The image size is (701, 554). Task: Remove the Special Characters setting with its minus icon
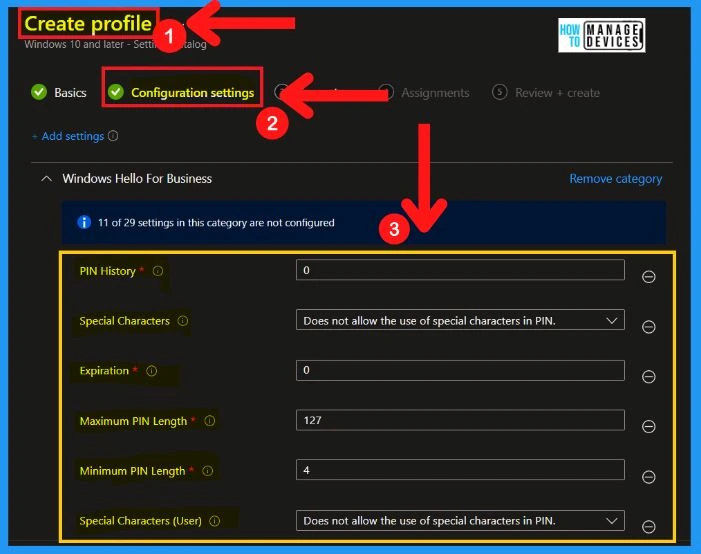pyautogui.click(x=649, y=327)
